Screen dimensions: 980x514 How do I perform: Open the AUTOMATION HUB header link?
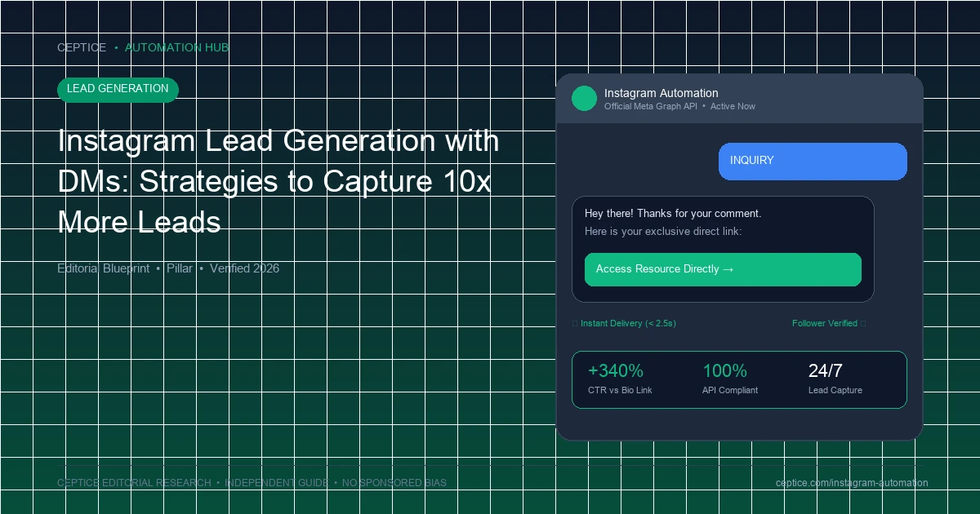(x=176, y=47)
